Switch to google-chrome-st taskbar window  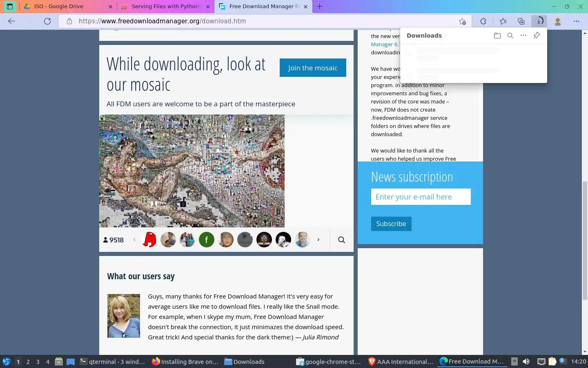pyautogui.click(x=329, y=361)
